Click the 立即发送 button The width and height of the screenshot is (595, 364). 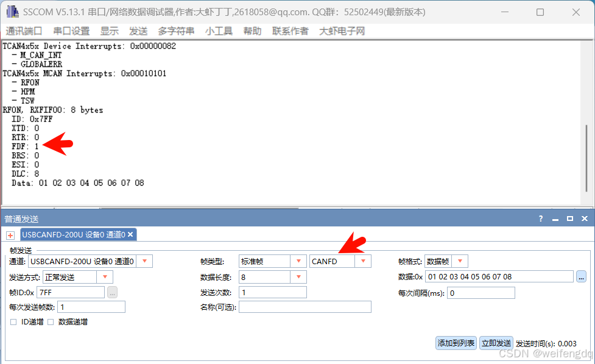[x=496, y=343]
